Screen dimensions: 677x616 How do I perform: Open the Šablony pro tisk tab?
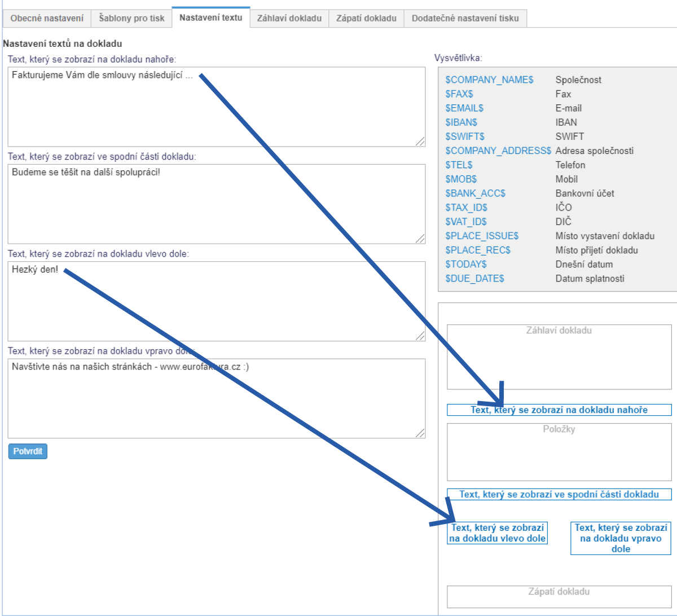click(131, 18)
